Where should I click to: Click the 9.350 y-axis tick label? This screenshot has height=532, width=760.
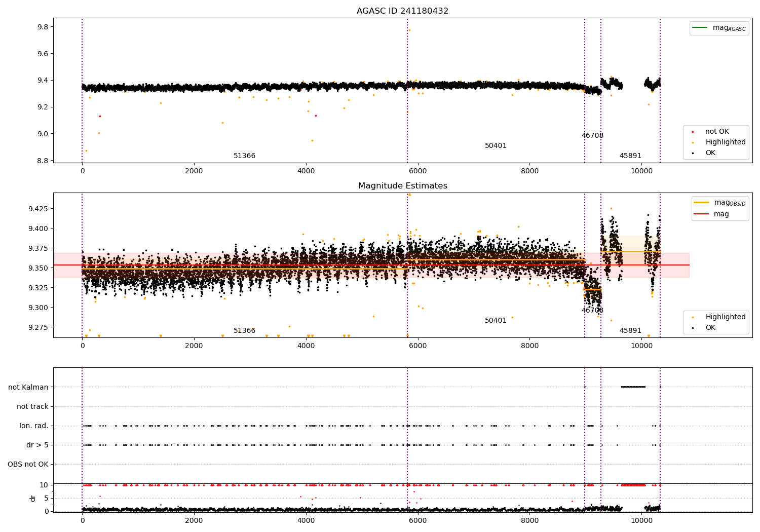38,268
